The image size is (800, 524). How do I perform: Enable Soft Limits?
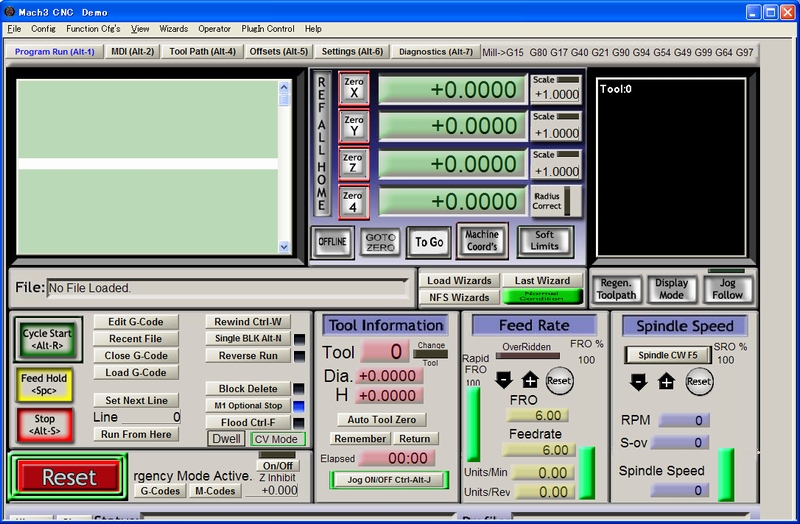pyautogui.click(x=544, y=240)
